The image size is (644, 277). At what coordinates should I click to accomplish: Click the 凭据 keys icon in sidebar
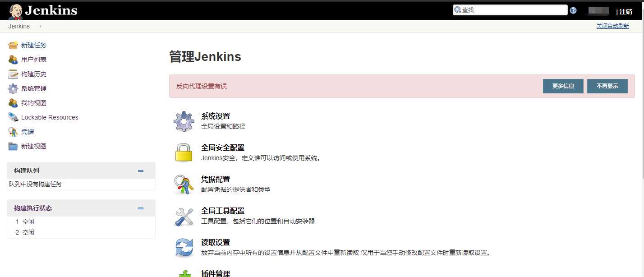[13, 132]
